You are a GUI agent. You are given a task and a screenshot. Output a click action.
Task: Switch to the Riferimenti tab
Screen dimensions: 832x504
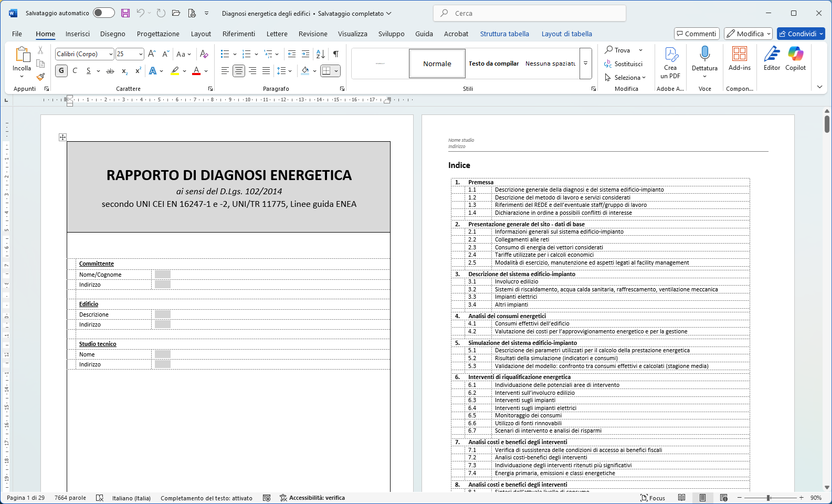click(x=239, y=34)
